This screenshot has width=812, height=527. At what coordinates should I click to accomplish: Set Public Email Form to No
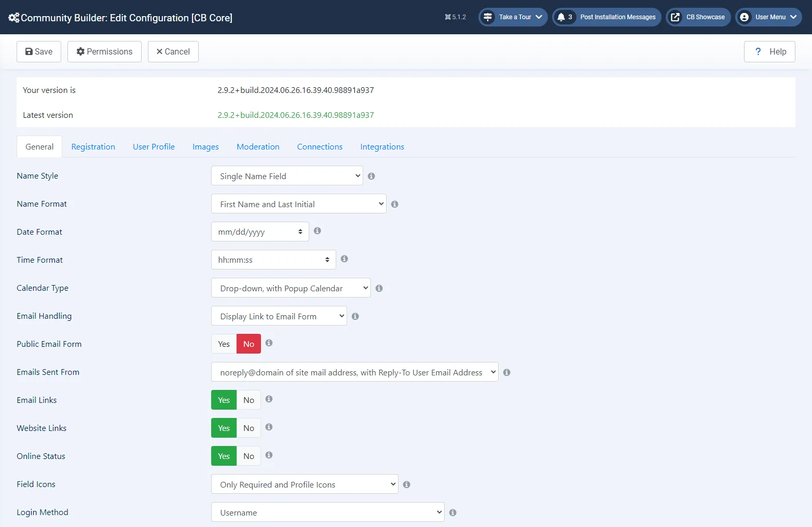(249, 344)
